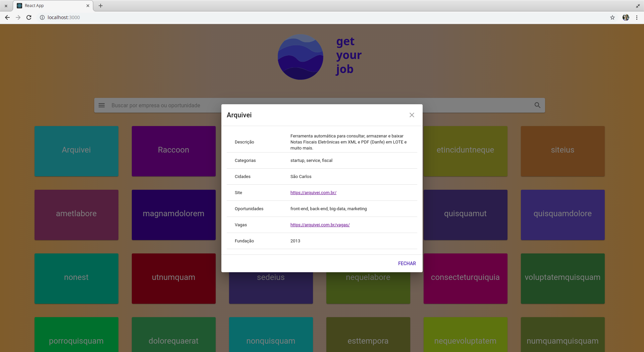The height and width of the screenshot is (352, 644).
Task: Open the hamburger menu in search bar
Action: (102, 105)
